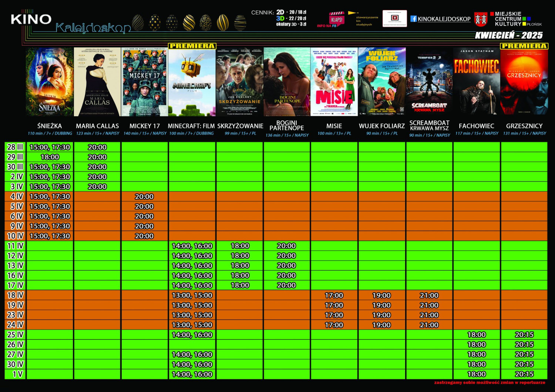Select the SCREAMBOAT KRWAWA MYSZ title text
The height and width of the screenshot is (392, 555).
(x=429, y=125)
